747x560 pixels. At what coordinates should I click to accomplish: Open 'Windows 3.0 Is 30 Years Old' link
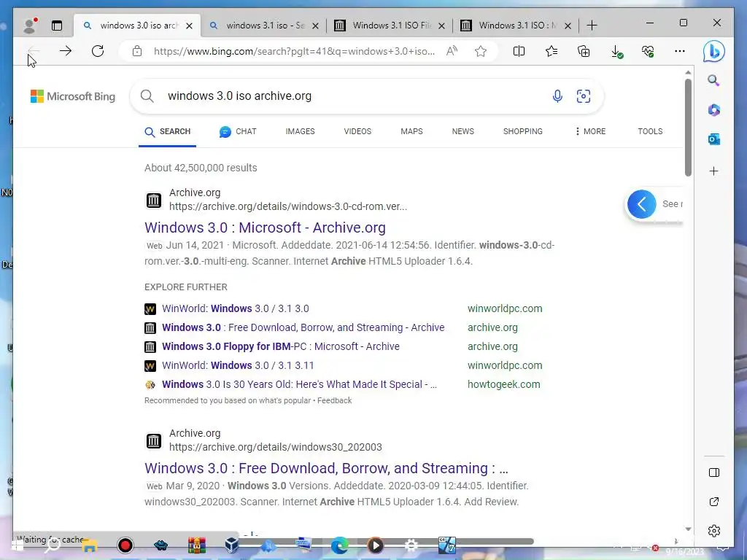click(x=299, y=384)
